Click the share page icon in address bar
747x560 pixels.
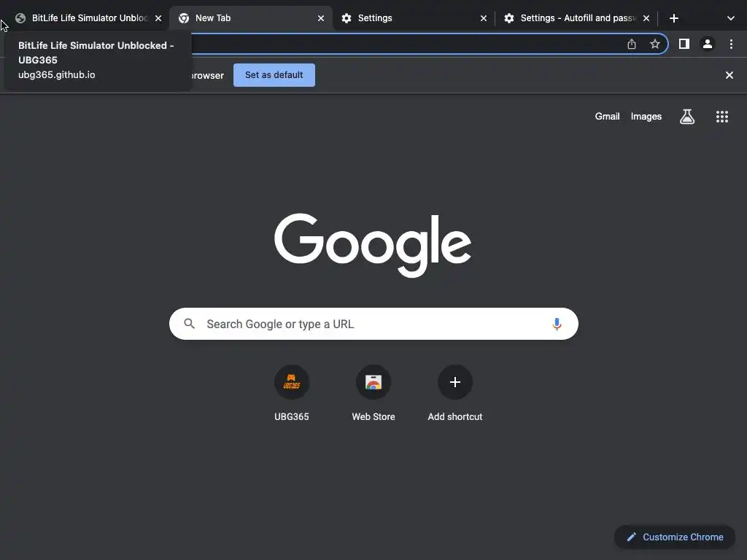click(632, 44)
